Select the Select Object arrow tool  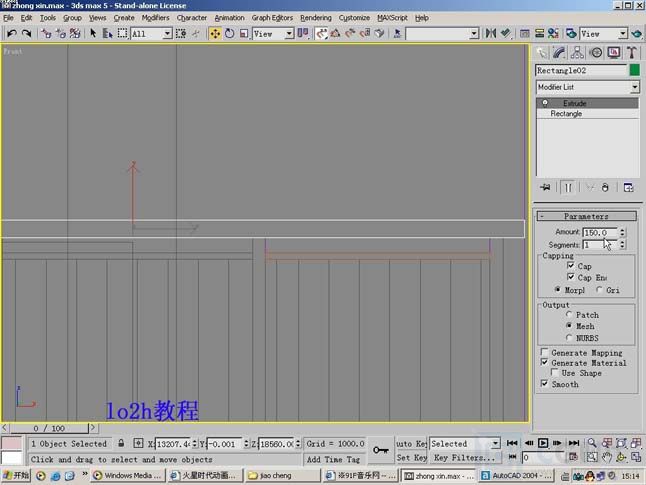[x=93, y=33]
